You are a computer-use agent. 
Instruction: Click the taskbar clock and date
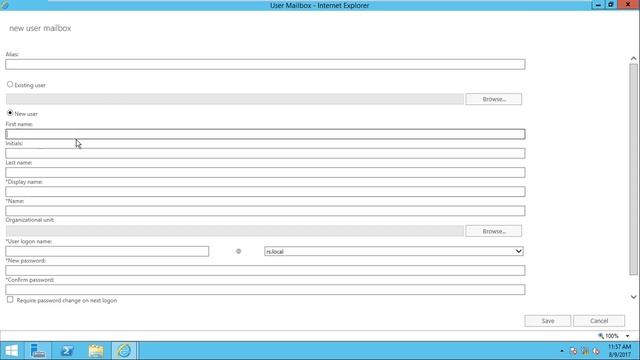(x=619, y=351)
